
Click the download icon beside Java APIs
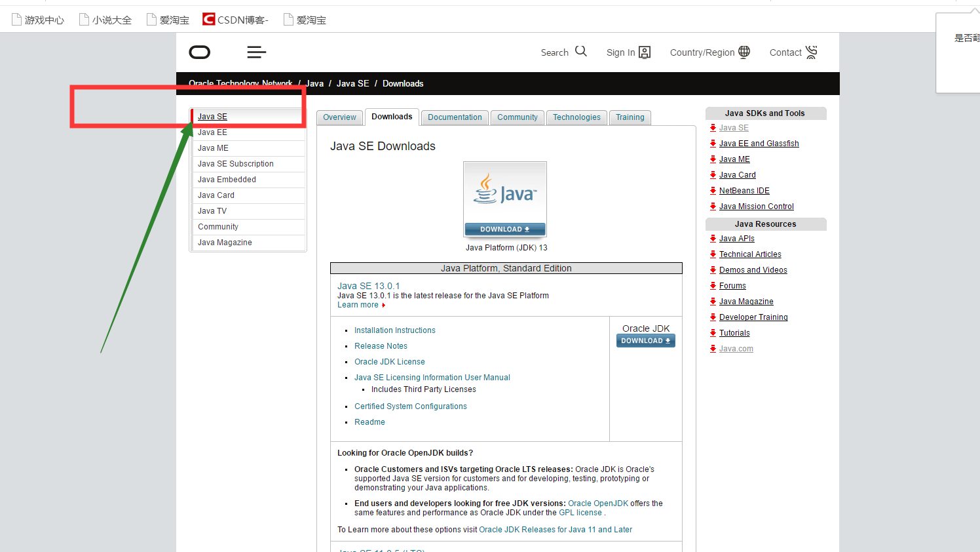pos(713,238)
